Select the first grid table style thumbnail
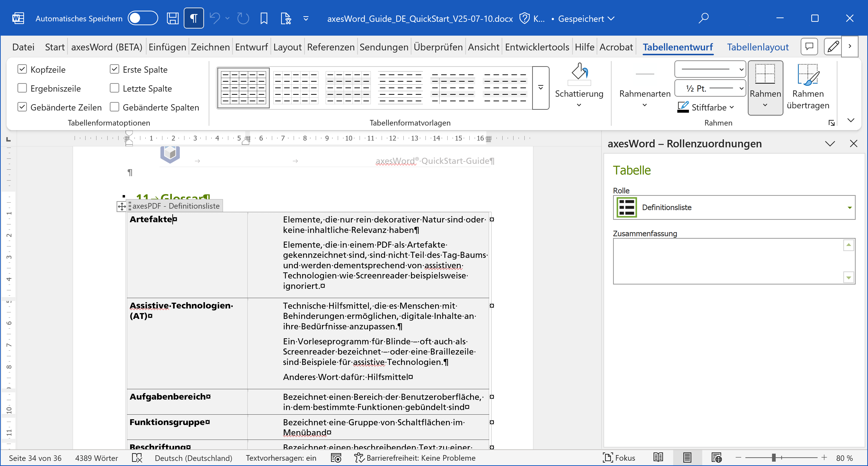This screenshot has height=466, width=868. [243, 88]
